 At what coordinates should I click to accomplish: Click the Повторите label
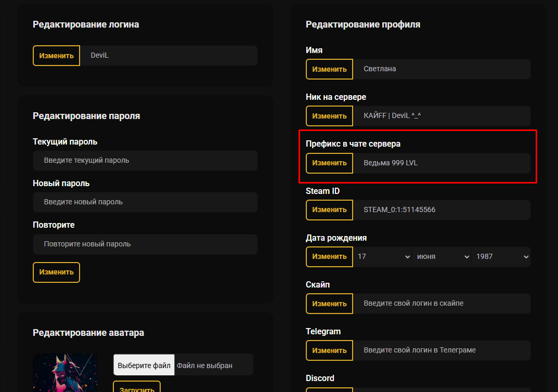tap(54, 225)
